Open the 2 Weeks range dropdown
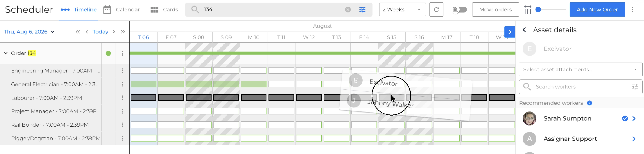The width and height of the screenshot is (644, 154). tap(402, 9)
